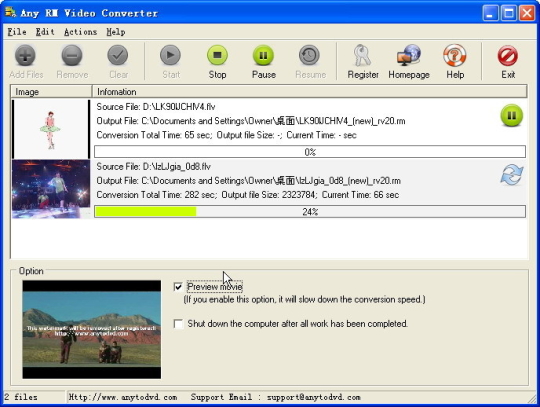Open the Edit menu

pos(45,32)
